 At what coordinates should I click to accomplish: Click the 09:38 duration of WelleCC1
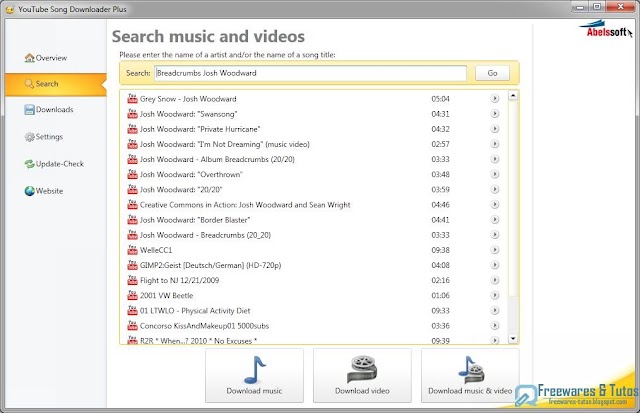point(440,250)
